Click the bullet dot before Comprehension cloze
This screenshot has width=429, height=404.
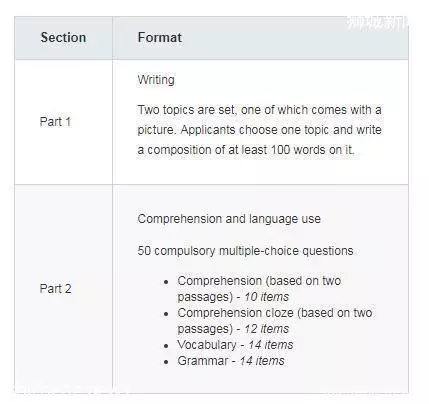click(x=166, y=314)
